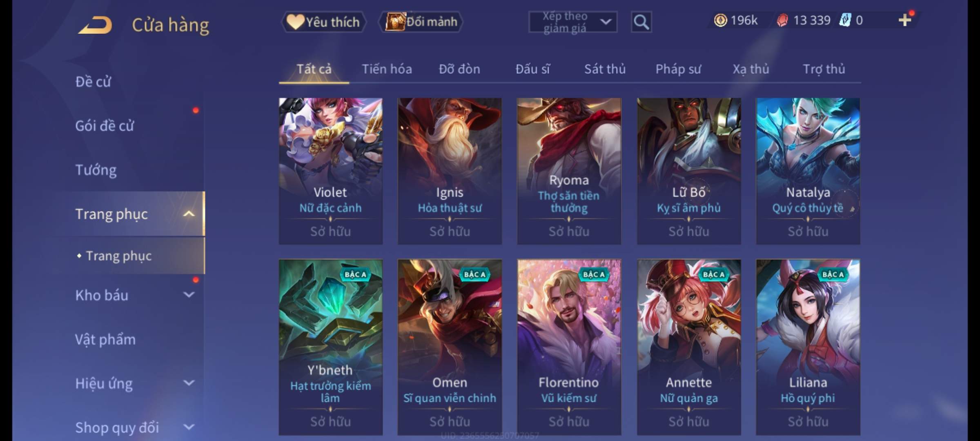Switch to the Sát thủ tab
The height and width of the screenshot is (441, 980).
click(x=605, y=69)
